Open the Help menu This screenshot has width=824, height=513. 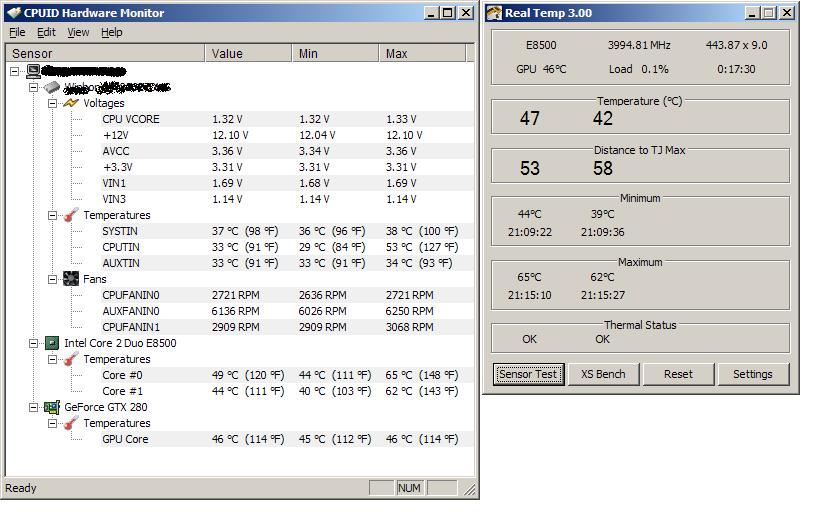click(x=111, y=33)
